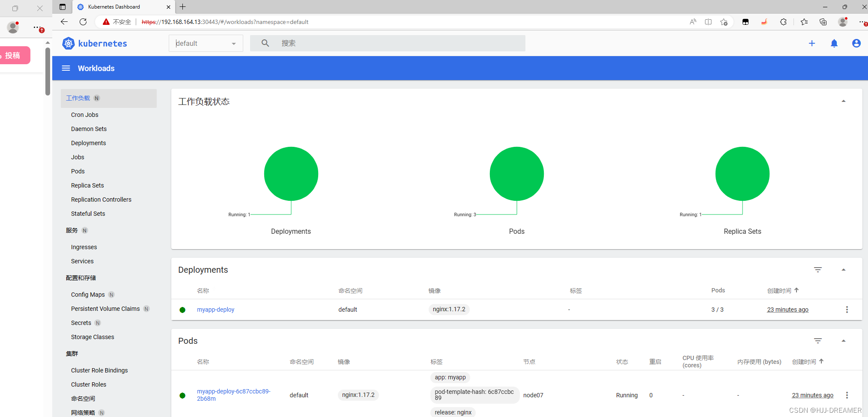
Task: Open the notifications bell icon
Action: point(834,43)
